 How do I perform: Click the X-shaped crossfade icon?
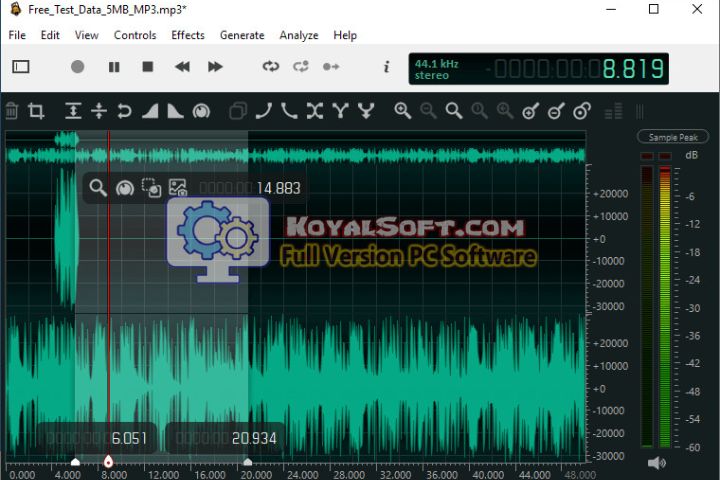point(315,111)
